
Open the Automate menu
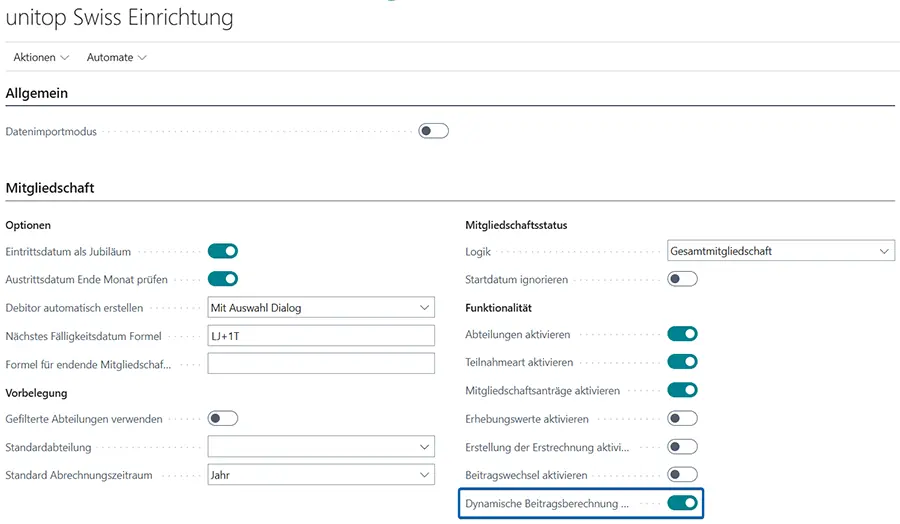tap(117, 57)
